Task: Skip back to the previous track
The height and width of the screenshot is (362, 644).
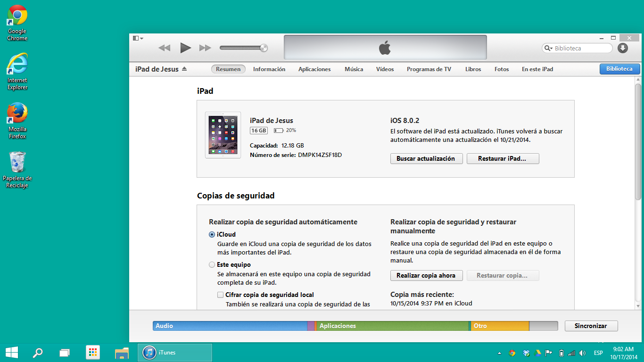Action: point(164,48)
